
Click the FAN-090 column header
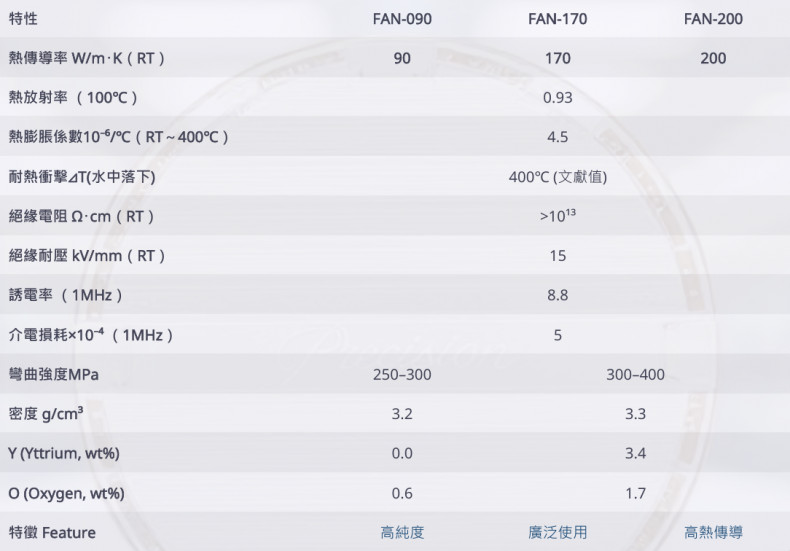click(x=402, y=19)
